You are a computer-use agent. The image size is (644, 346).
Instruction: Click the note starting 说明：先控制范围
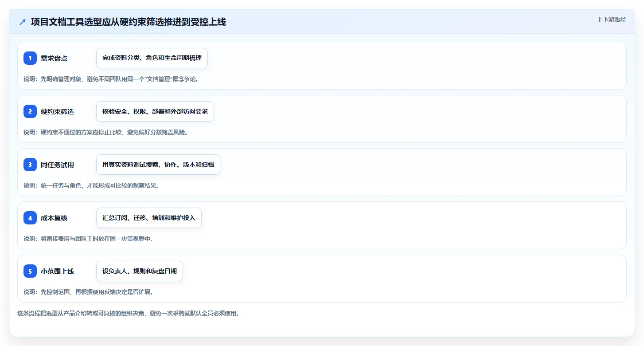point(88,292)
